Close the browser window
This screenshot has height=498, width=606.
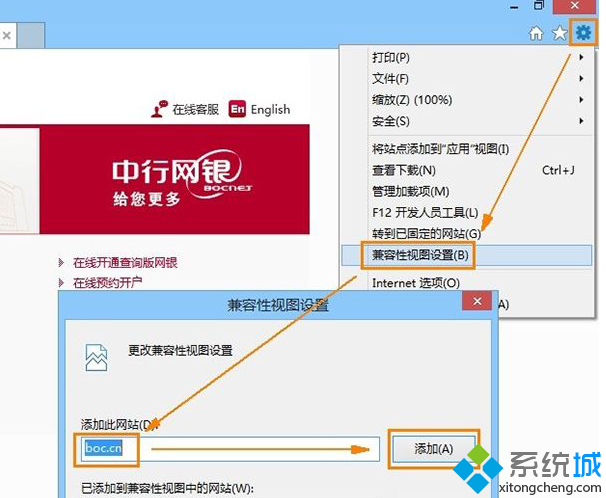[574, 6]
